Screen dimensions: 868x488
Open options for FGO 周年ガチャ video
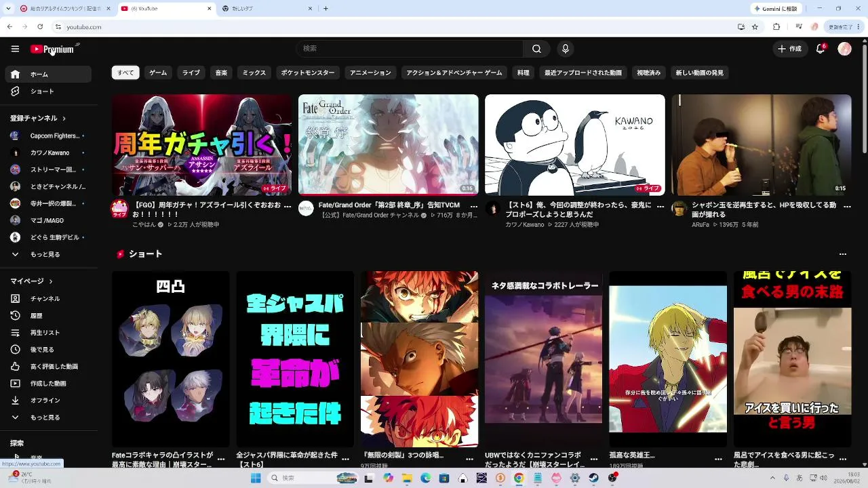[288, 206]
